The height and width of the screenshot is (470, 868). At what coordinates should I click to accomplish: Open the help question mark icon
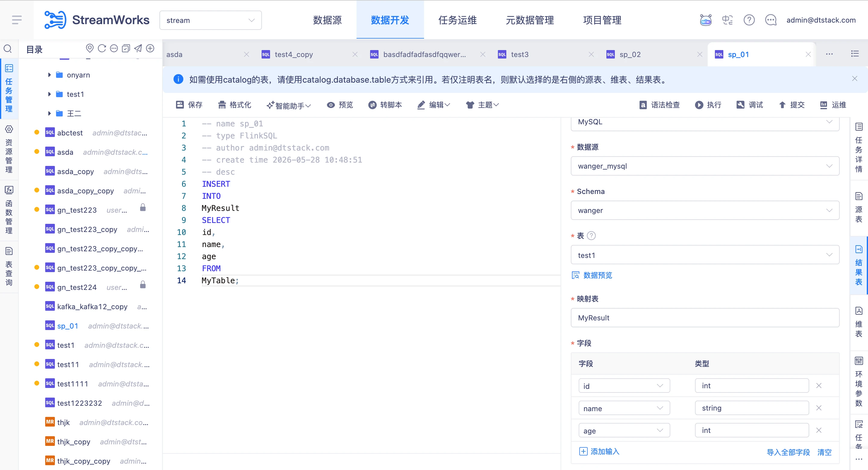[x=749, y=20]
